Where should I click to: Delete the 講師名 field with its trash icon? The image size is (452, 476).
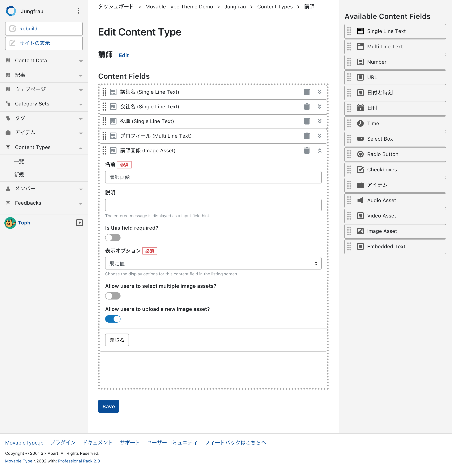[307, 92]
